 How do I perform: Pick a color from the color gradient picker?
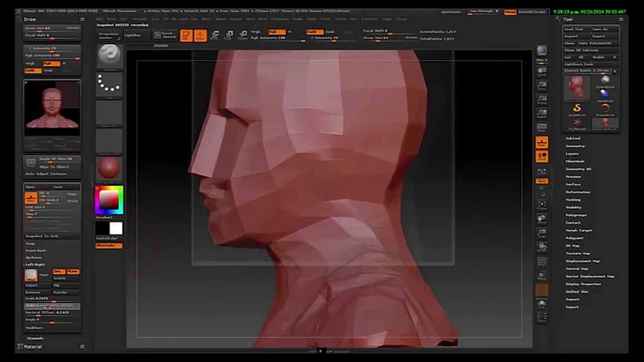click(x=110, y=199)
